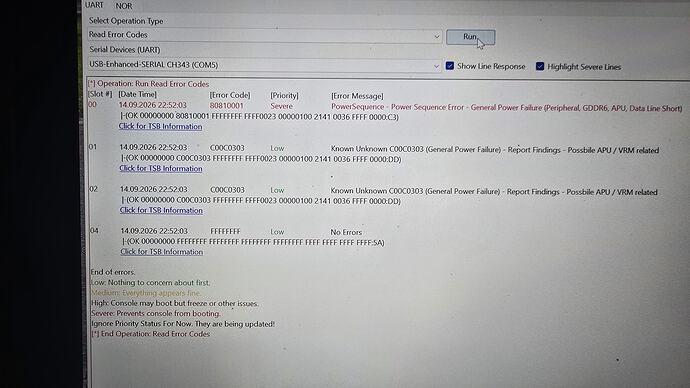Open the USB-Enhanced-SERIAL CH343 (COM5) device dropdown
Image resolution: width=690 pixels, height=388 pixels.
tap(264, 65)
